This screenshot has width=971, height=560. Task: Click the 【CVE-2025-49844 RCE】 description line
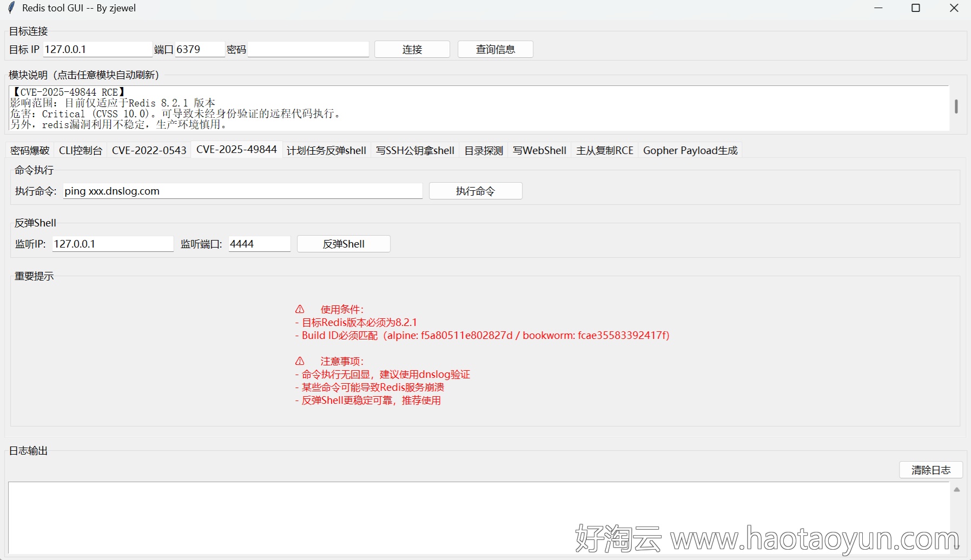[x=68, y=92]
